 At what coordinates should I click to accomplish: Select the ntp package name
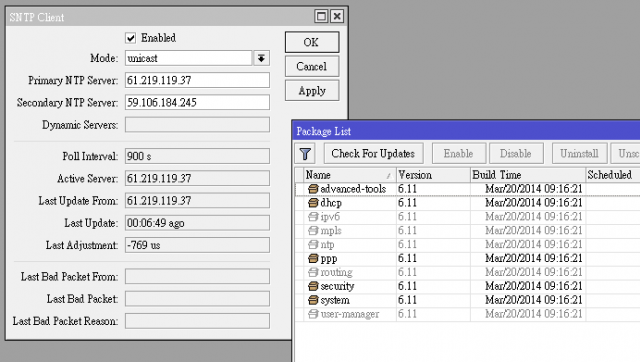click(x=327, y=244)
